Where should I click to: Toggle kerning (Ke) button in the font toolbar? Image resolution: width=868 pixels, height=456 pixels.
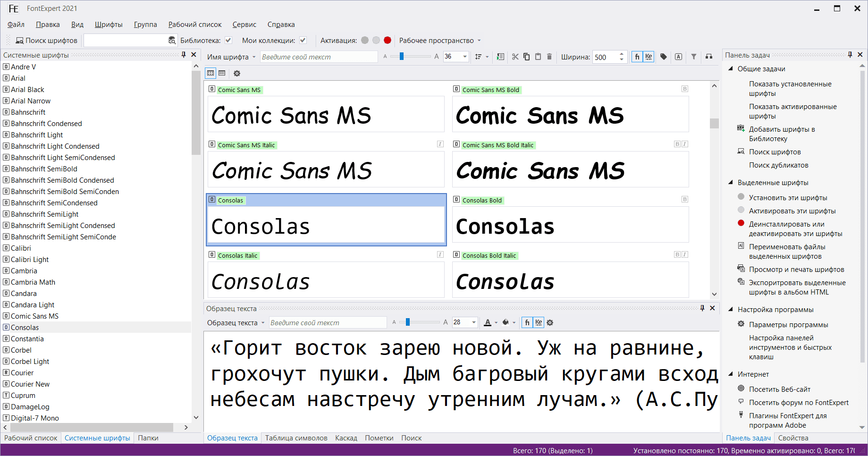pos(649,57)
